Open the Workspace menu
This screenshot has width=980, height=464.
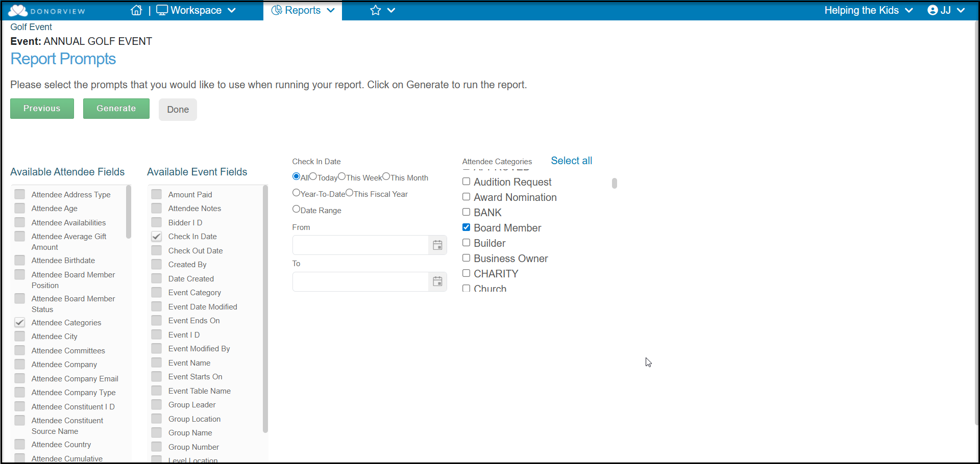[x=196, y=10]
